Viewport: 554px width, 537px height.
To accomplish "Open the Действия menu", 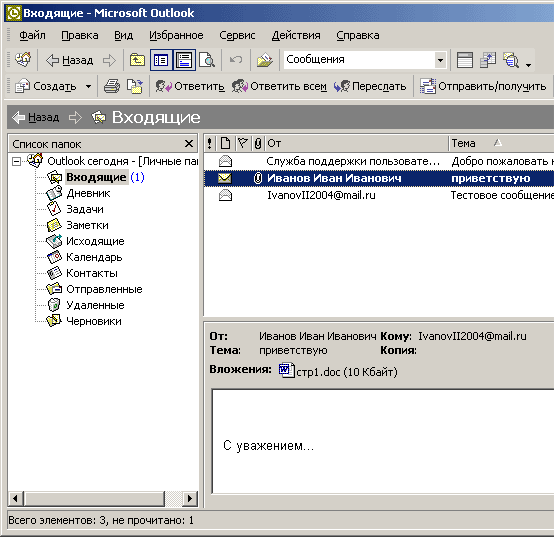I will pos(296,35).
